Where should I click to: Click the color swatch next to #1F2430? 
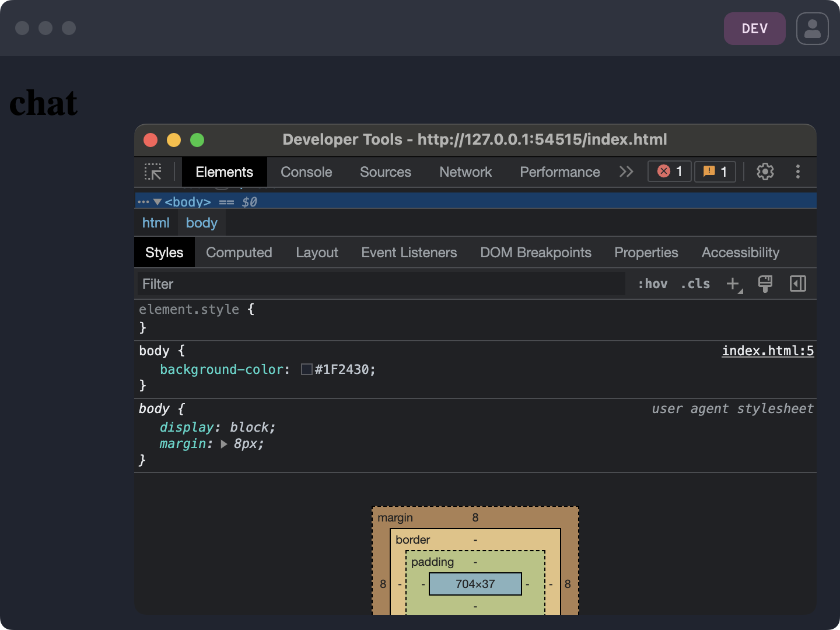[306, 369]
